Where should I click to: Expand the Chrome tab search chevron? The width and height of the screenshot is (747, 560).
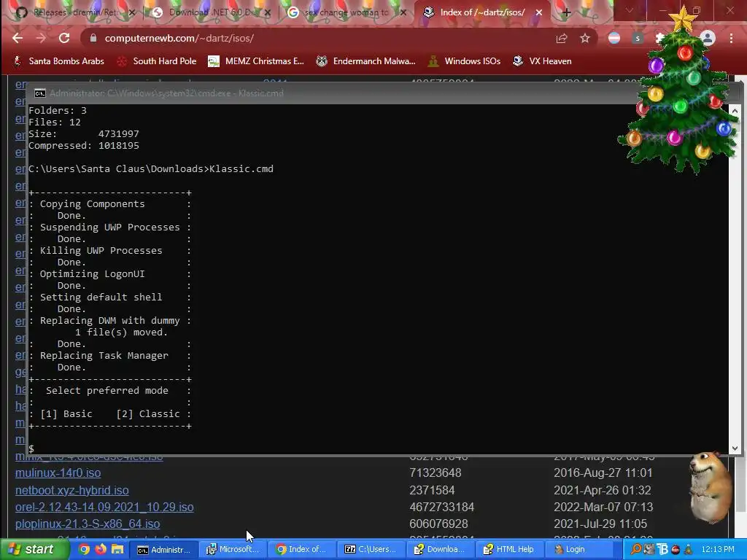(x=630, y=10)
